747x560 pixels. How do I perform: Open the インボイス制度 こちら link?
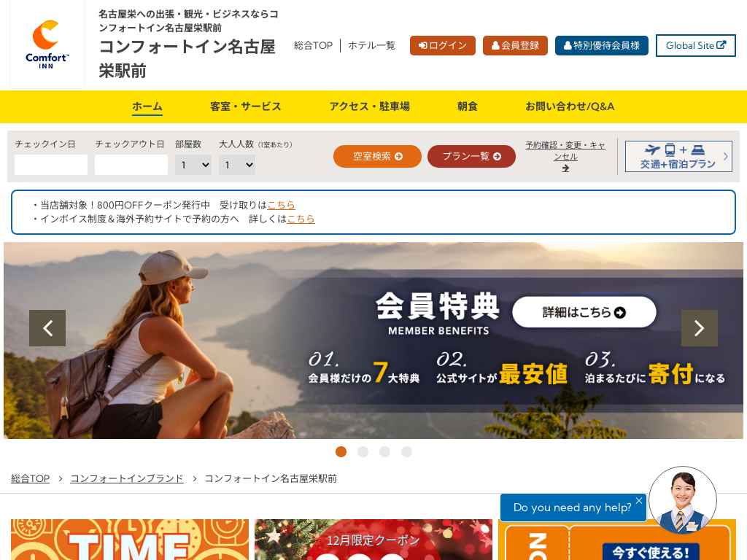point(301,219)
